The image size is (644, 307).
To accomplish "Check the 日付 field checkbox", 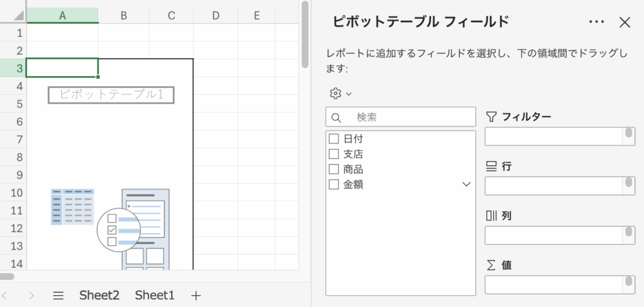I will click(334, 139).
